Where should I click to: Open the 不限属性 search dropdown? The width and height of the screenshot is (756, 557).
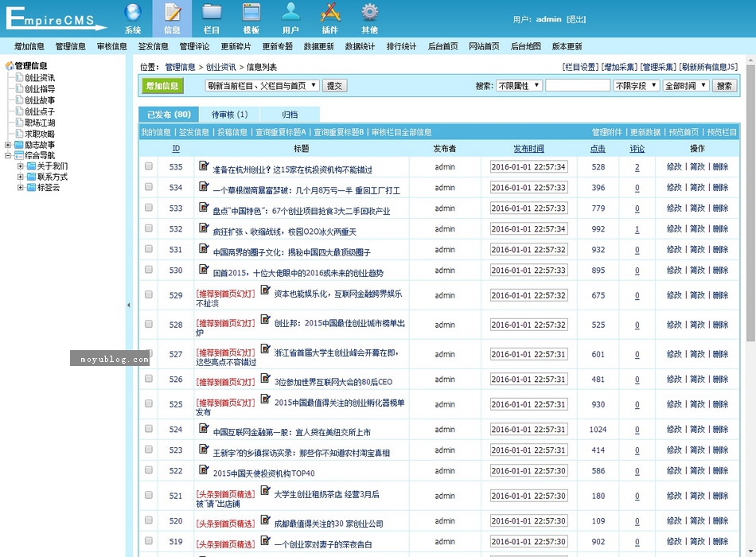click(x=520, y=86)
